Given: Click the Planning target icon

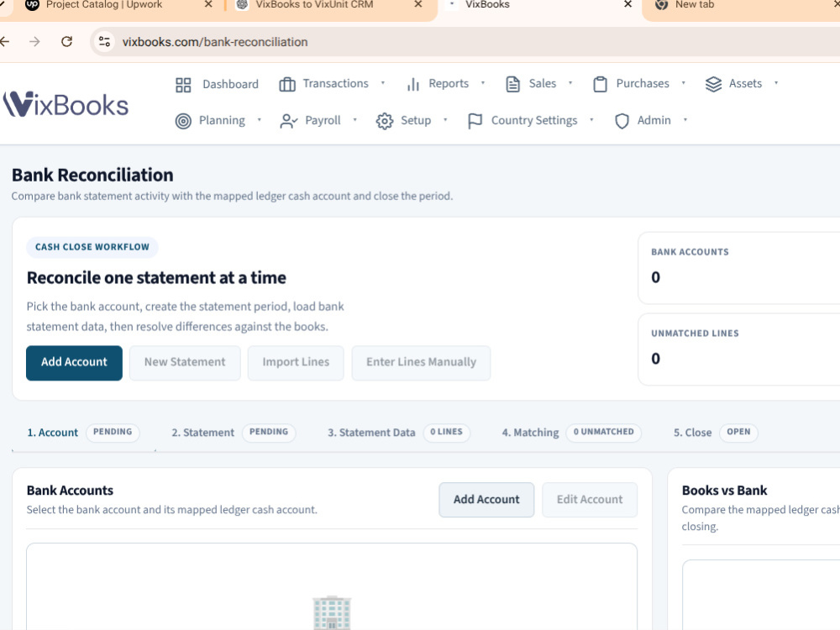Looking at the screenshot, I should pos(183,121).
